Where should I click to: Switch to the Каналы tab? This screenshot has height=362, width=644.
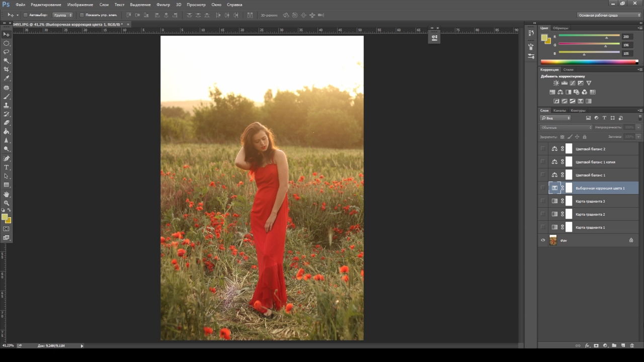pyautogui.click(x=559, y=110)
